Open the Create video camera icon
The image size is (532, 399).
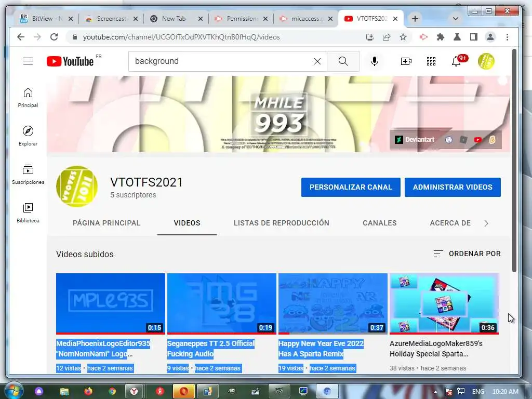(x=406, y=61)
